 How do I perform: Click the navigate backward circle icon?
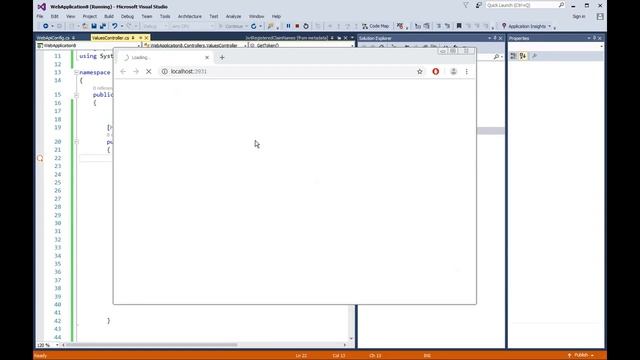[45, 26]
